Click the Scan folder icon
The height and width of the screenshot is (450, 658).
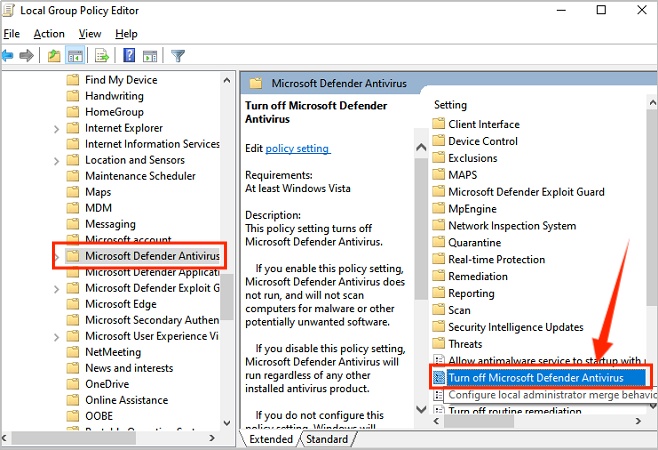(439, 309)
